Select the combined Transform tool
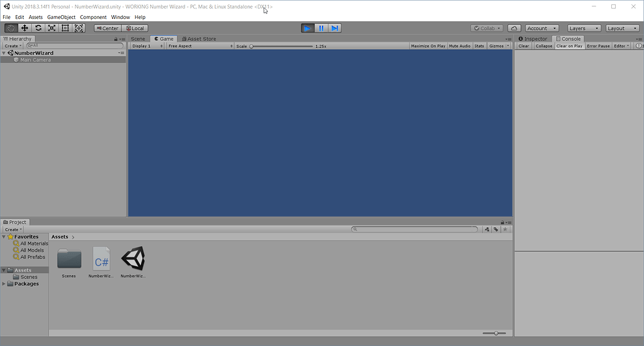The image size is (644, 346). [x=79, y=28]
